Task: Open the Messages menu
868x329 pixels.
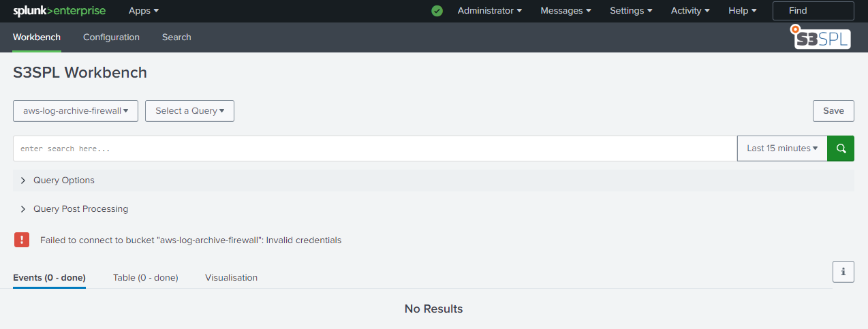Action: [565, 11]
